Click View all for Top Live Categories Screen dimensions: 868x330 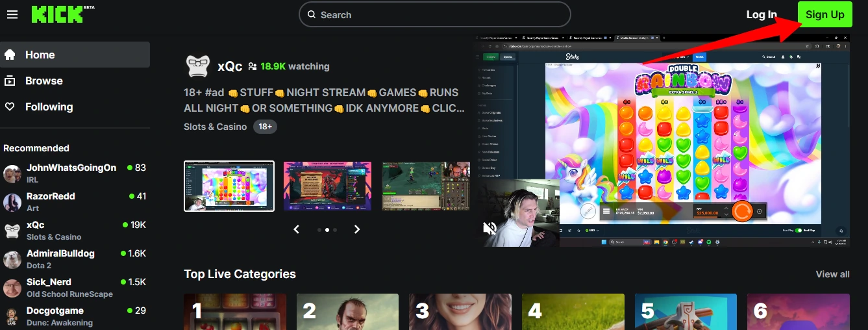[x=832, y=274]
